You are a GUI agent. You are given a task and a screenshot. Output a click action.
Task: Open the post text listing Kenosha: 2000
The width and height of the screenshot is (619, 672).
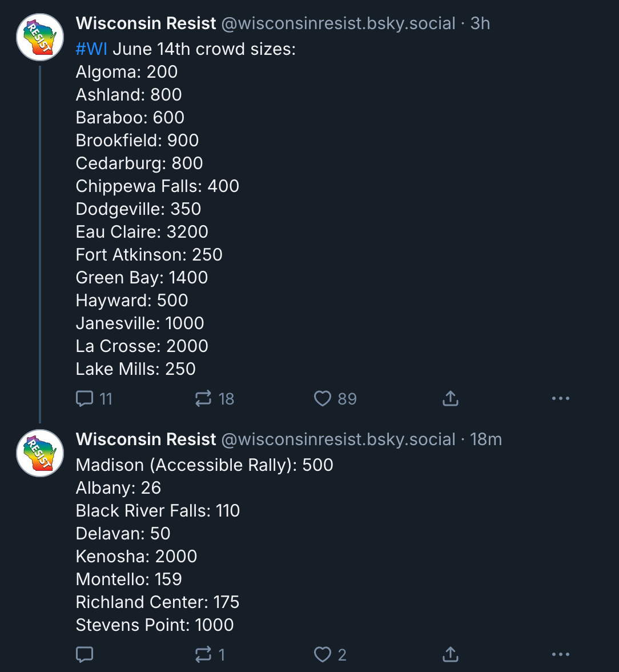(x=136, y=556)
